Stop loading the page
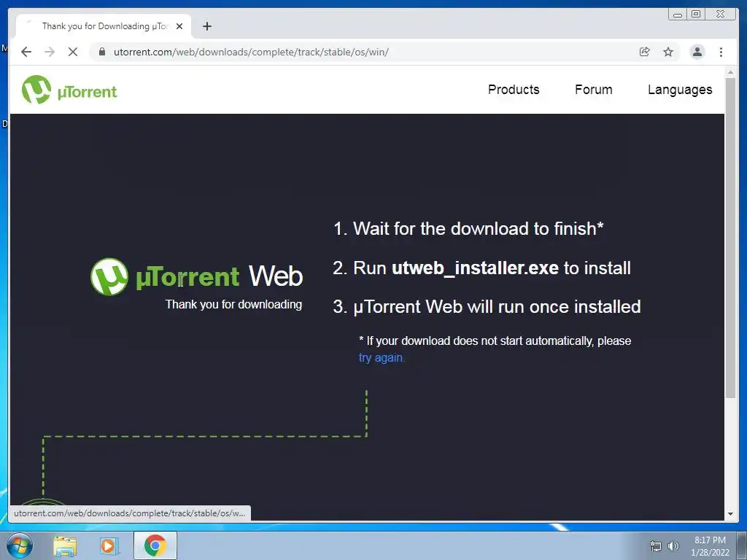 [73, 52]
